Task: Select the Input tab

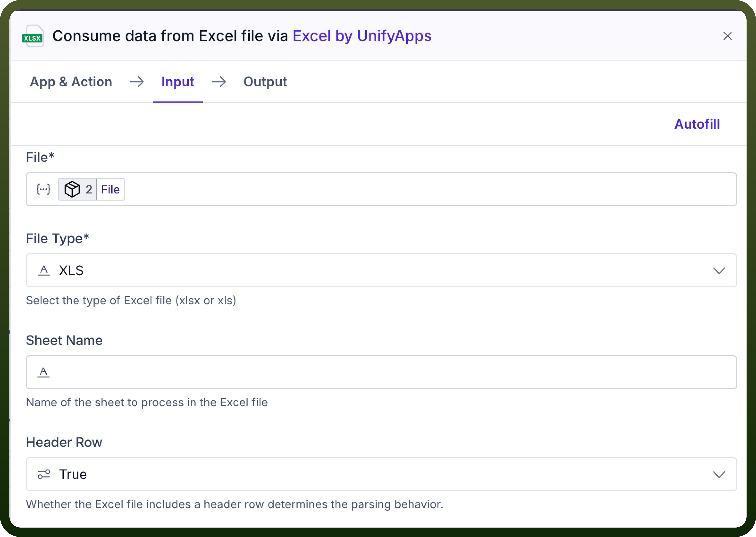Action: click(178, 82)
